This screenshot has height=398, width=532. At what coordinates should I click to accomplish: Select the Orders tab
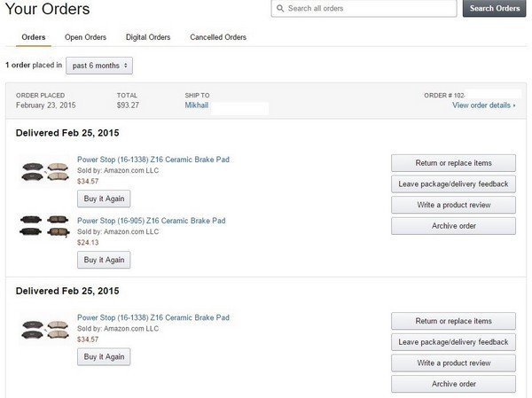click(x=34, y=37)
